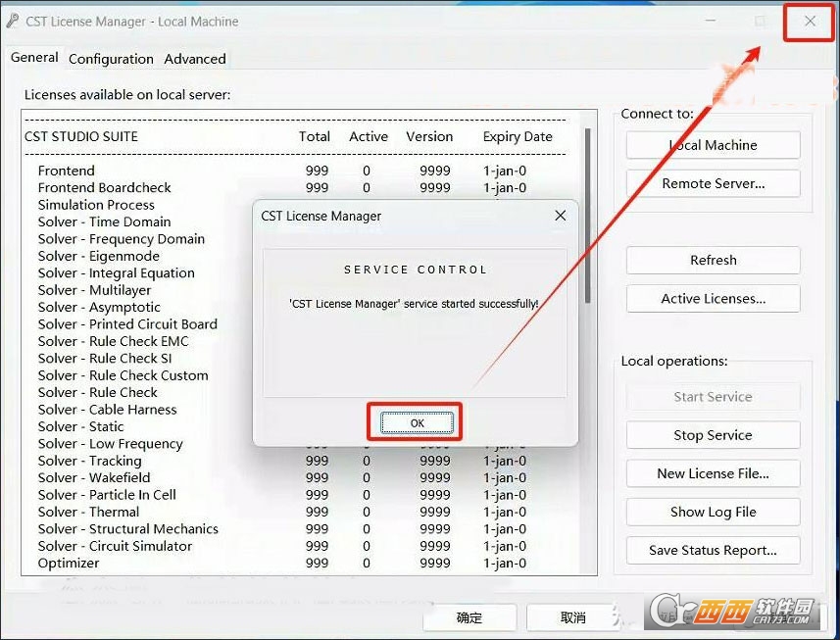
Task: Select Solver - Rule Check EMC
Action: [113, 342]
